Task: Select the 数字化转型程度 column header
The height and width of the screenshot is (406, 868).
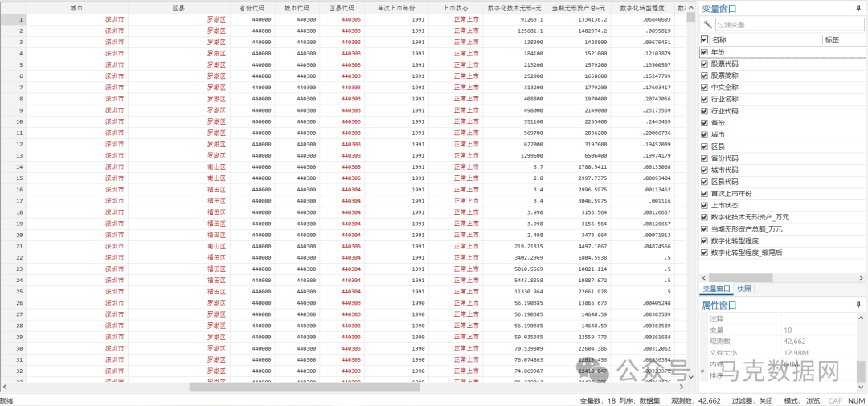Action: click(x=643, y=8)
